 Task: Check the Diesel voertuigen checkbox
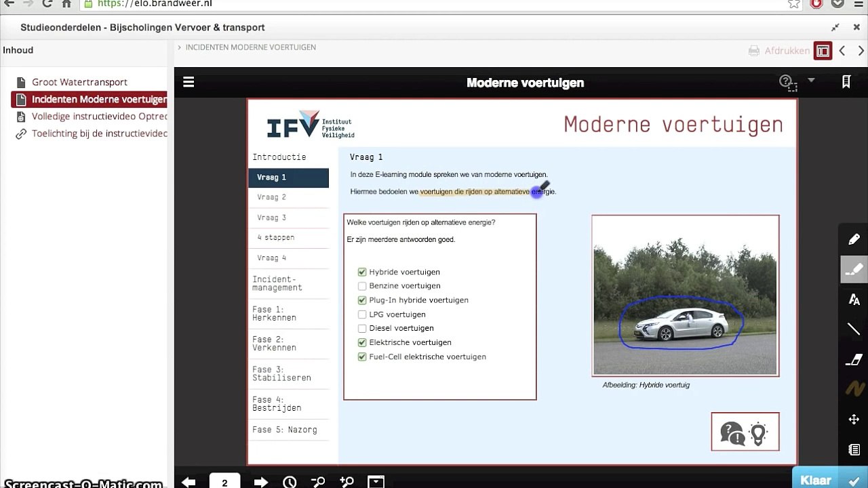(362, 328)
